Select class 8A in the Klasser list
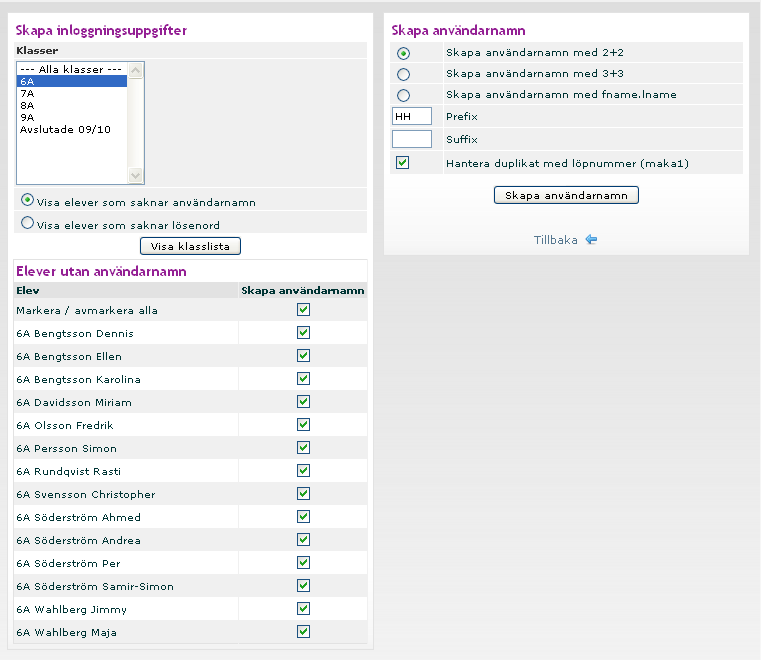This screenshot has height=660, width=761. pyautogui.click(x=72, y=105)
